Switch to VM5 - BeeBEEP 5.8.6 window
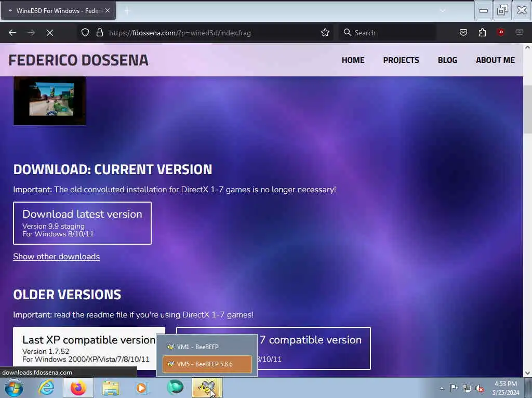 (x=207, y=364)
